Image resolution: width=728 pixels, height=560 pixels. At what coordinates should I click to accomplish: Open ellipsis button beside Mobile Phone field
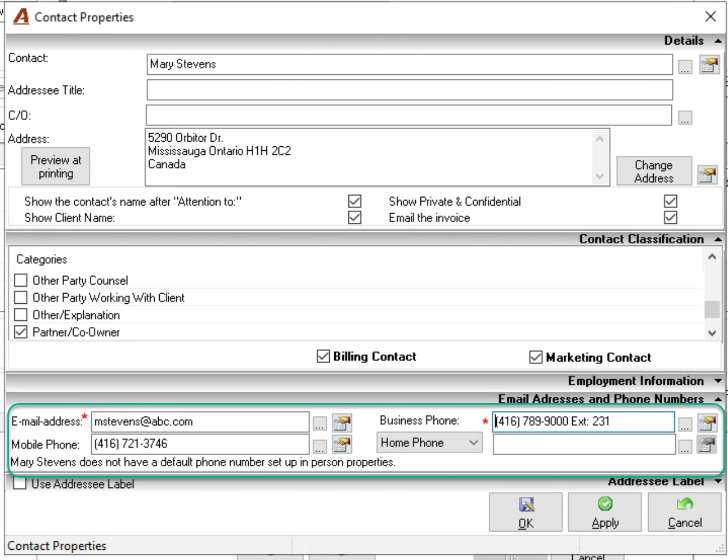tap(320, 447)
